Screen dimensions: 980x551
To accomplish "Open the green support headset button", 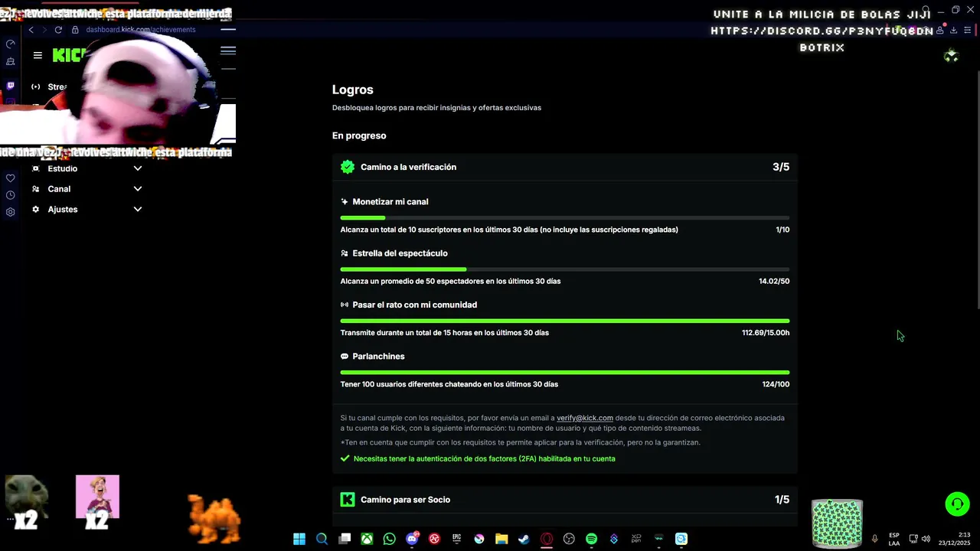I will point(957,504).
